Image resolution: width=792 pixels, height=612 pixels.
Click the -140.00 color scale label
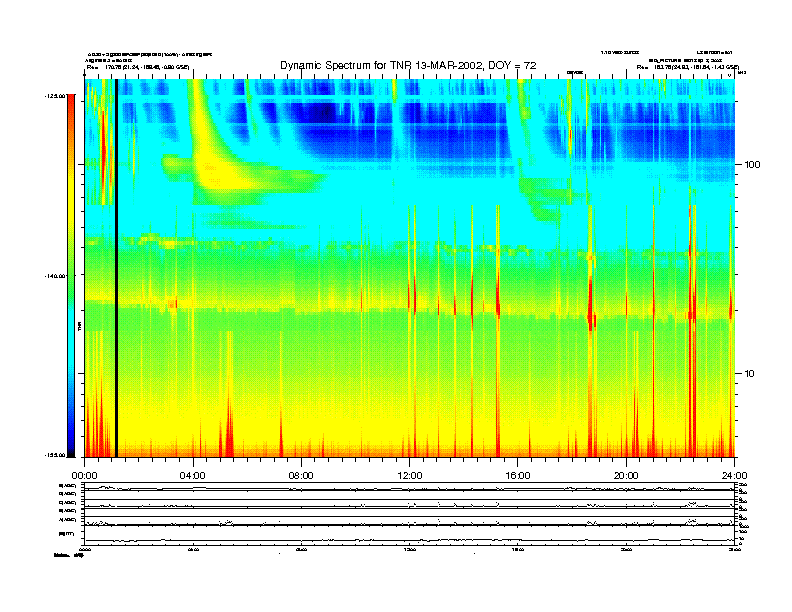tap(56, 275)
